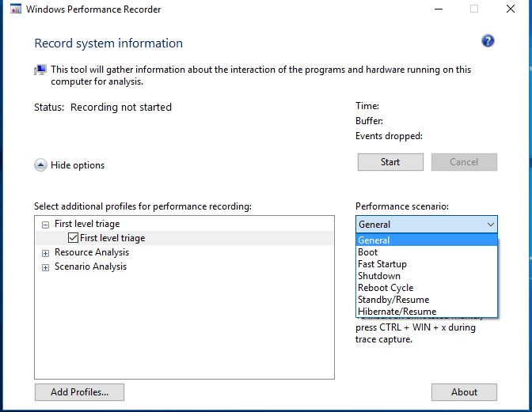This screenshot has width=532, height=412.
Task: Click the greyed-out Cancel button
Action: click(x=464, y=162)
